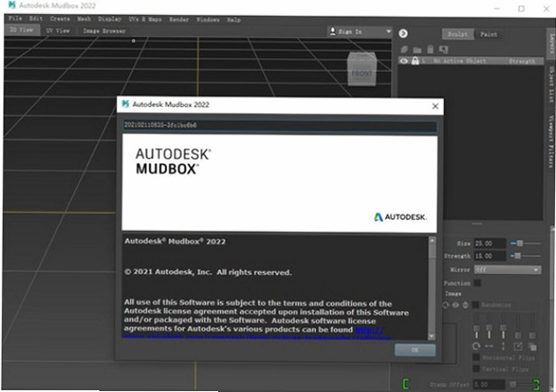
Task: Click overlapping squares icon below vertical sliders
Action: (532, 346)
